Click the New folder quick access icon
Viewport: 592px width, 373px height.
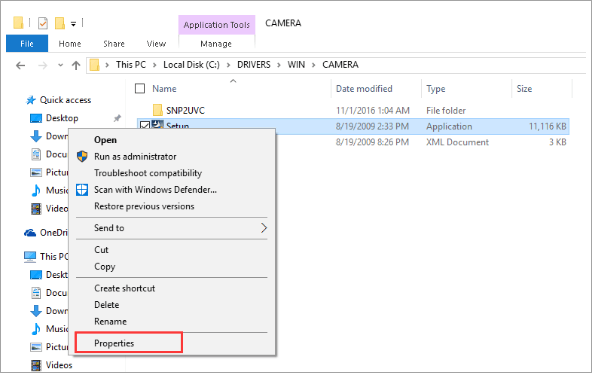point(60,23)
